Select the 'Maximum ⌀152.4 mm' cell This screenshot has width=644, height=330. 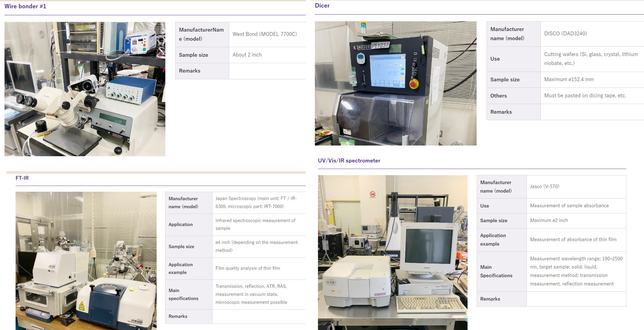592,80
